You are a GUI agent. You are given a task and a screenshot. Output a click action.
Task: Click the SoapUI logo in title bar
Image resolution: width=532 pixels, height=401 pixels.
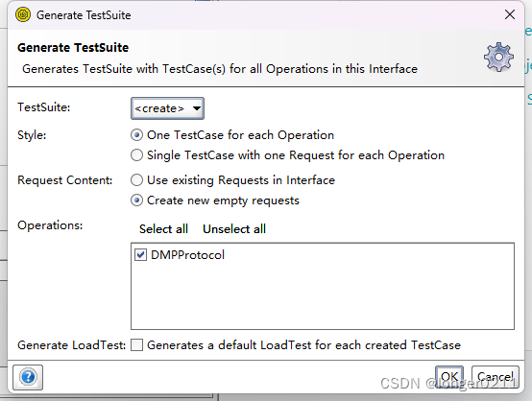(23, 15)
